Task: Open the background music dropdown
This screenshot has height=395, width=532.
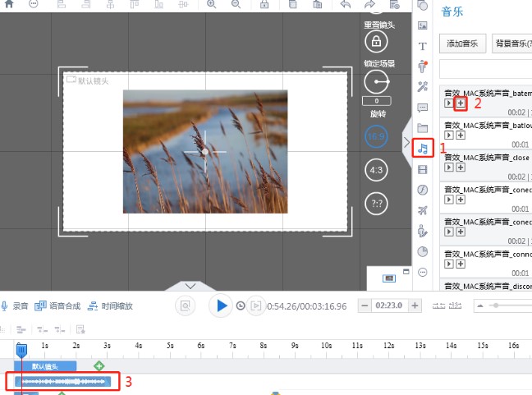Action: point(512,44)
